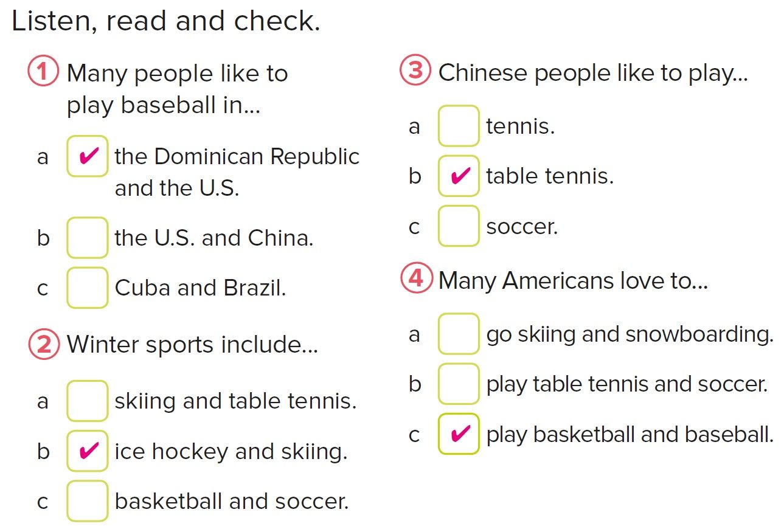The width and height of the screenshot is (784, 532).
Task: Click the circled number 1 question marker
Action: click(44, 72)
